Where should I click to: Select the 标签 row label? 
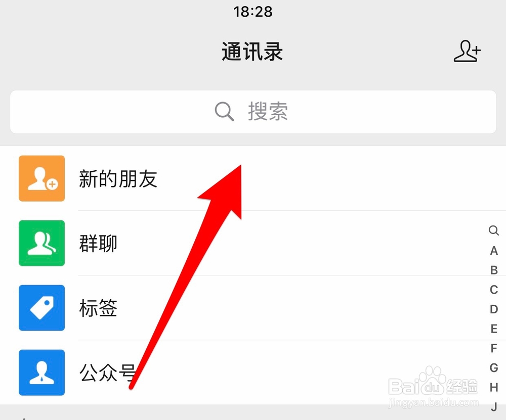[98, 308]
